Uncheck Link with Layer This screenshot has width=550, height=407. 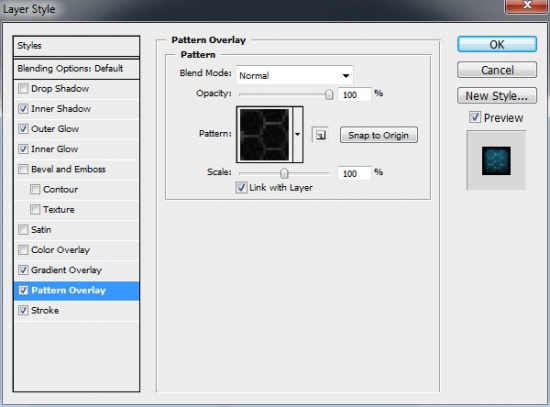click(x=241, y=187)
